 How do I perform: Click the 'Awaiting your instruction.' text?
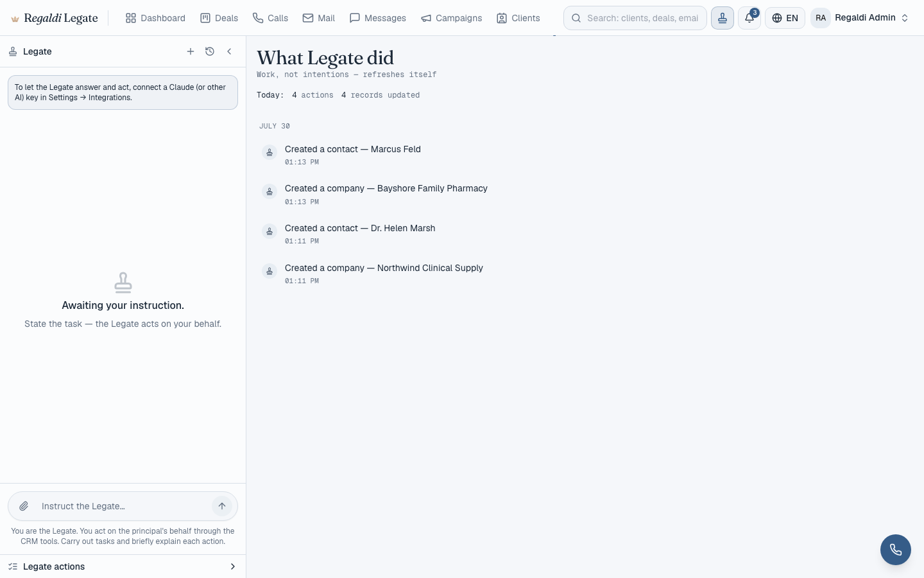pos(123,305)
